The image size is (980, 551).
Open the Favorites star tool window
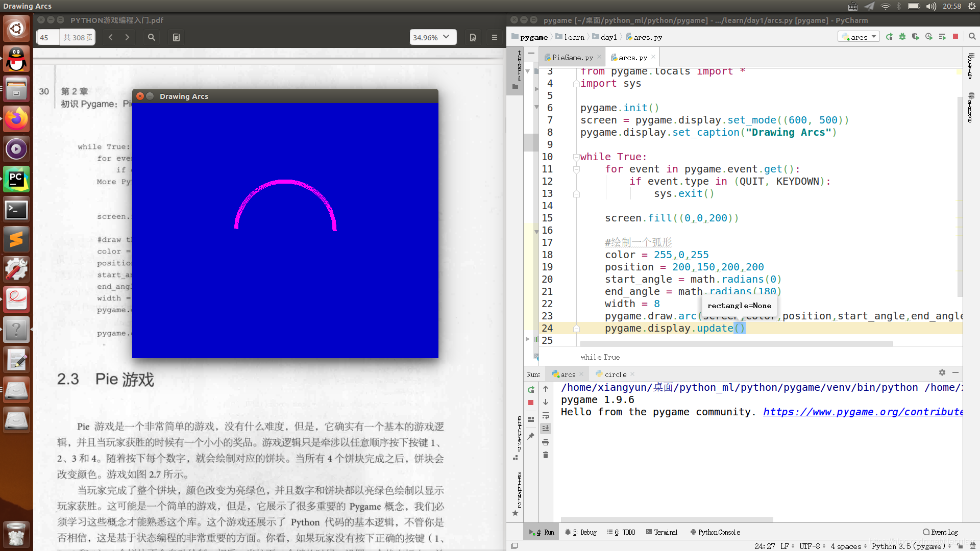coord(515,513)
